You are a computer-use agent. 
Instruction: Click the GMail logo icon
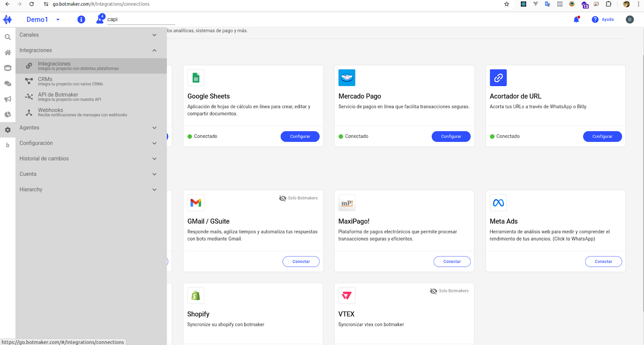pyautogui.click(x=196, y=203)
